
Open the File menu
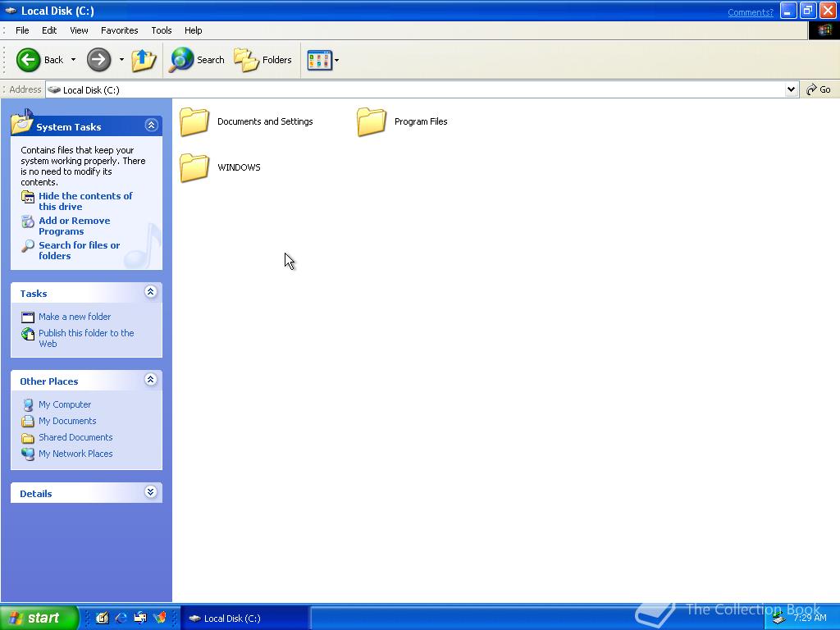22,30
